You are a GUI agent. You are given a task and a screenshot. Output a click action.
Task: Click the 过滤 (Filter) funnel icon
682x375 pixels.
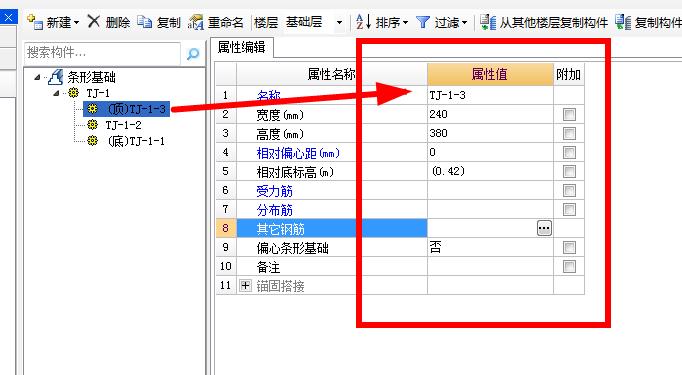pos(422,22)
